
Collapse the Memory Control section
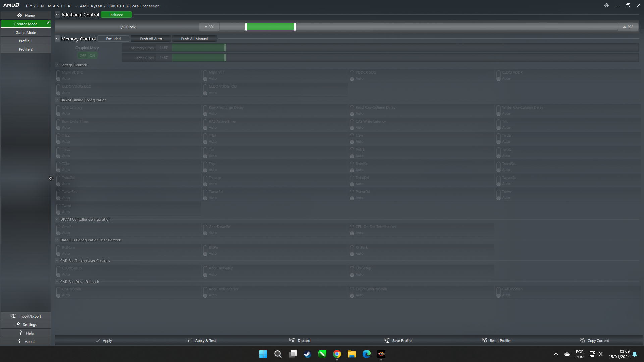tap(57, 39)
